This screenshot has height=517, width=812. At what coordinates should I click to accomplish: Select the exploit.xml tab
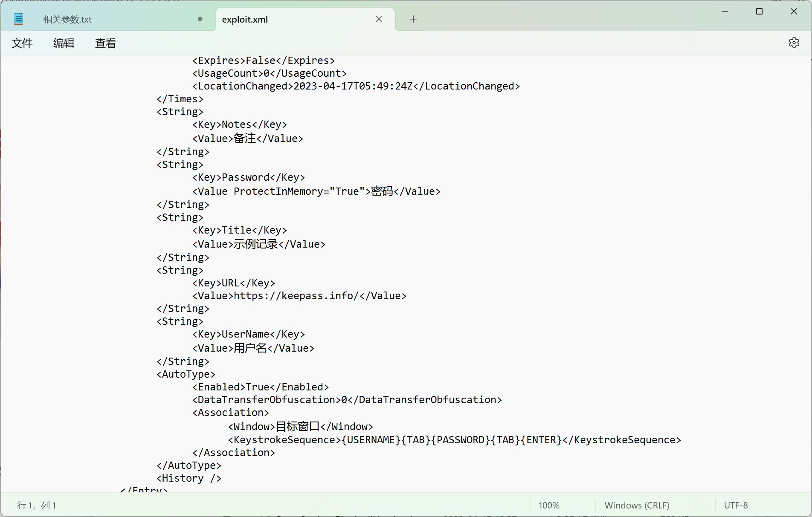(x=245, y=20)
